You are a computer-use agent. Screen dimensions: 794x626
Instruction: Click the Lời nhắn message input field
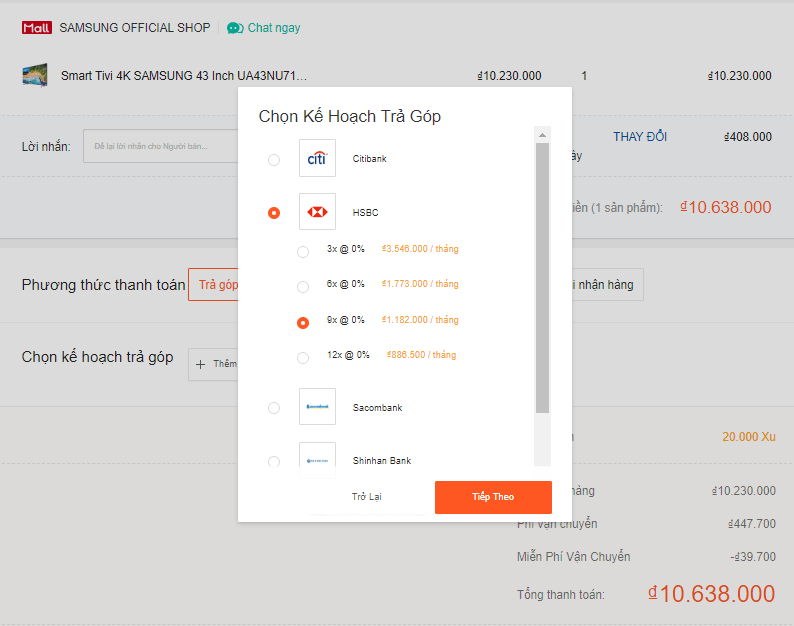160,147
